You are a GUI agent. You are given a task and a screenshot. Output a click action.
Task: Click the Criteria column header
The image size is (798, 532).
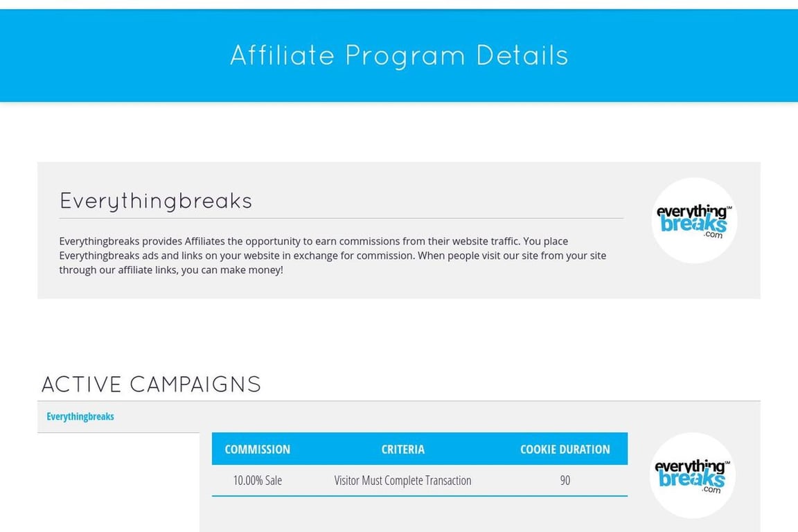tap(402, 449)
